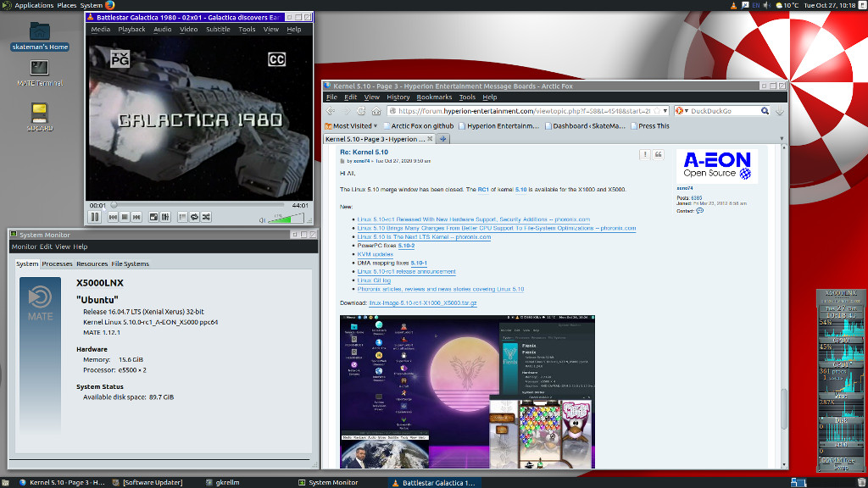Screen dimensions: 868x488
Task: Report this forum post icon
Action: coord(644,155)
